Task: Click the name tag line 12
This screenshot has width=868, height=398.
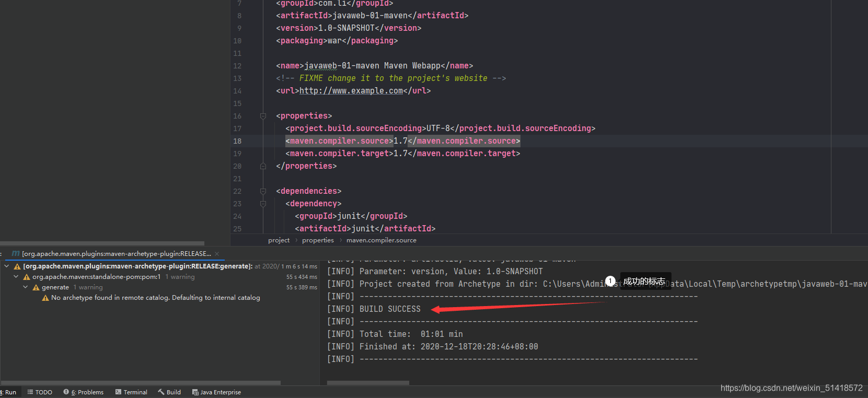Action: click(x=375, y=66)
